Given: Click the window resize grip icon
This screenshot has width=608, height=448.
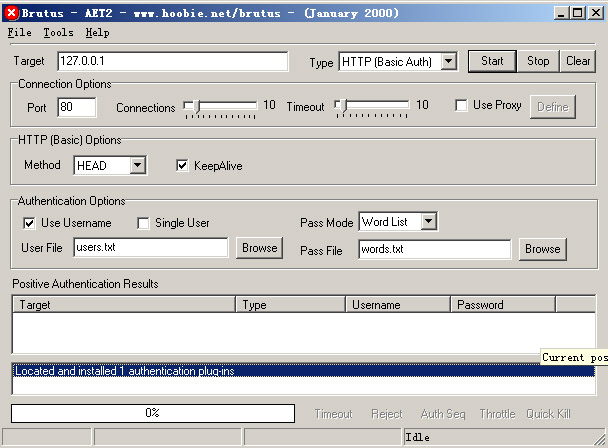Looking at the screenshot, I should [600, 439].
